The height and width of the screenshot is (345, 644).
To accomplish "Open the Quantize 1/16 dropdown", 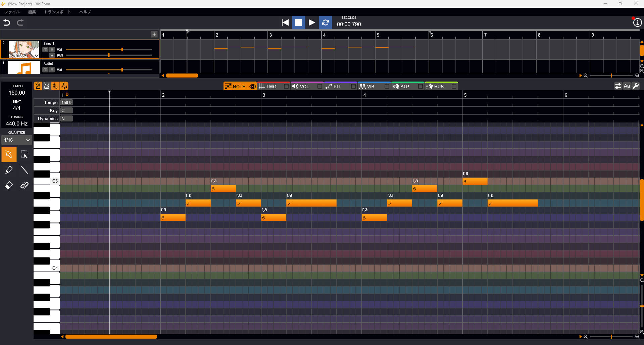I will (17, 140).
